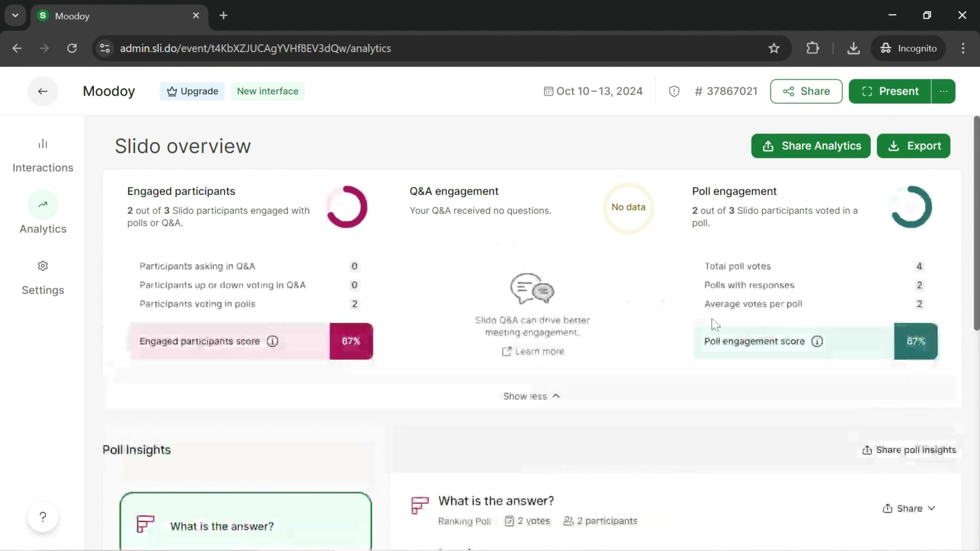Click 'Participants up or down voting in Q&A' row
The width and height of the screenshot is (980, 551).
click(249, 285)
